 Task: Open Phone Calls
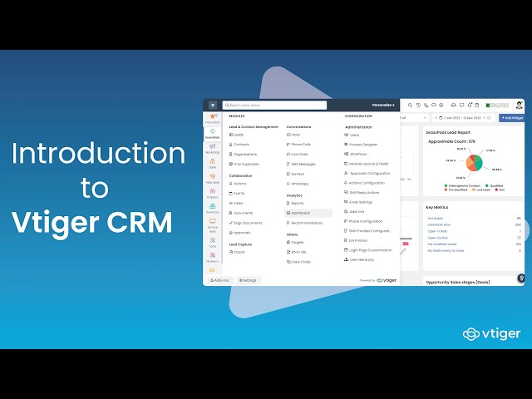[298, 145]
